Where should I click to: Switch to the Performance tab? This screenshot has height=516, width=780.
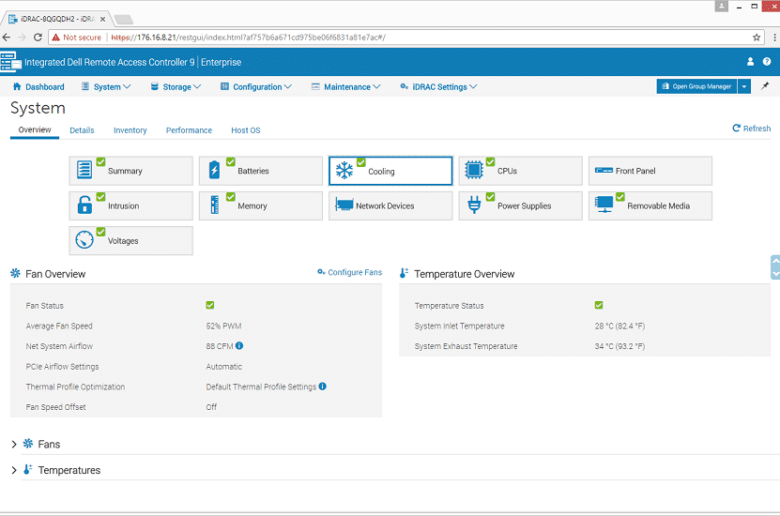(x=189, y=130)
